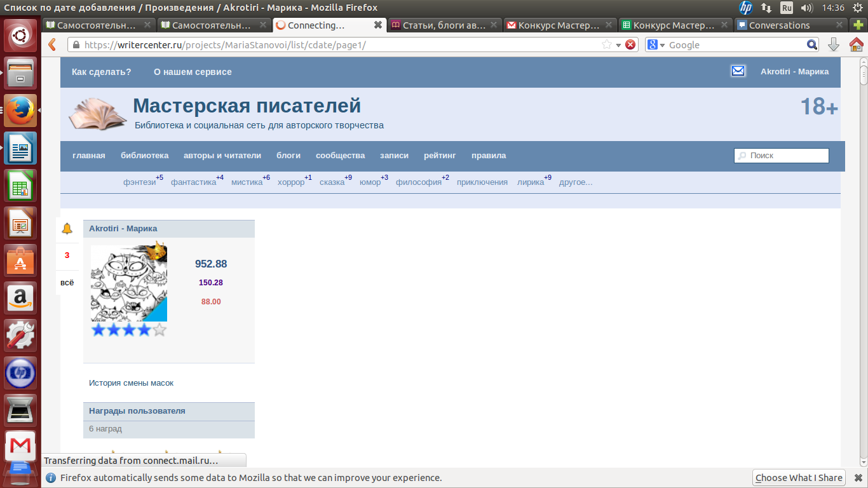Image resolution: width=868 pixels, height=488 pixels.
Task: Expand URL history dropdown arrow
Action: coord(618,45)
